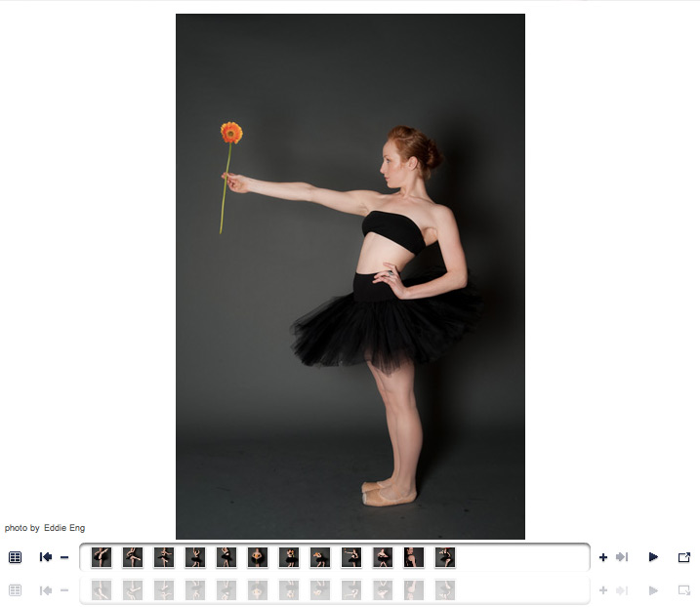Select the tenth thumbnail in the filmstrip

click(383, 557)
